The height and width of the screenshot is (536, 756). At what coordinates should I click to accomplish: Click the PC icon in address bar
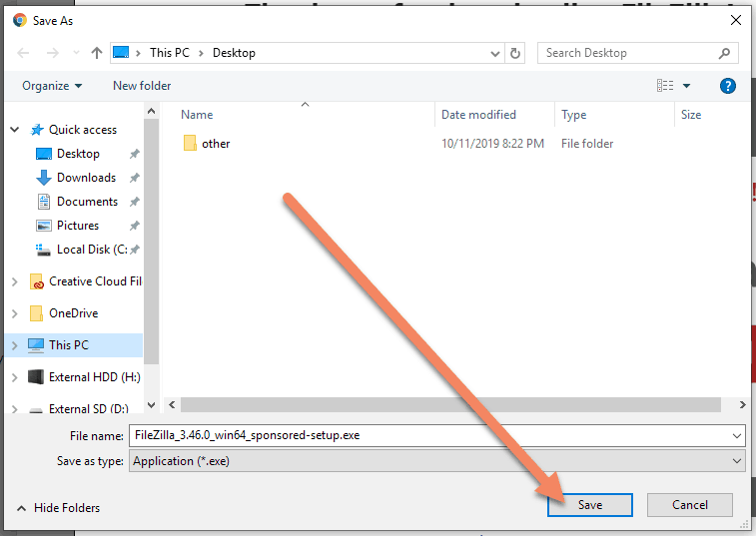pos(121,53)
